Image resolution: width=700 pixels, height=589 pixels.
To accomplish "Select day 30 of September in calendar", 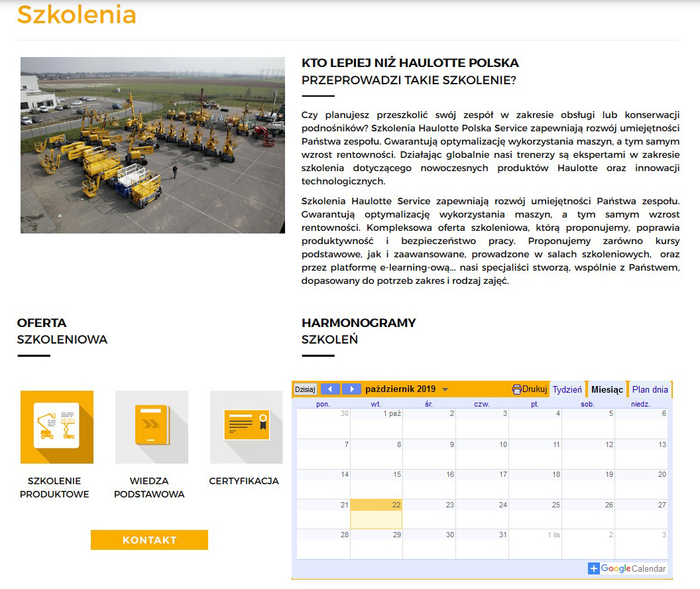I will pyautogui.click(x=323, y=424).
